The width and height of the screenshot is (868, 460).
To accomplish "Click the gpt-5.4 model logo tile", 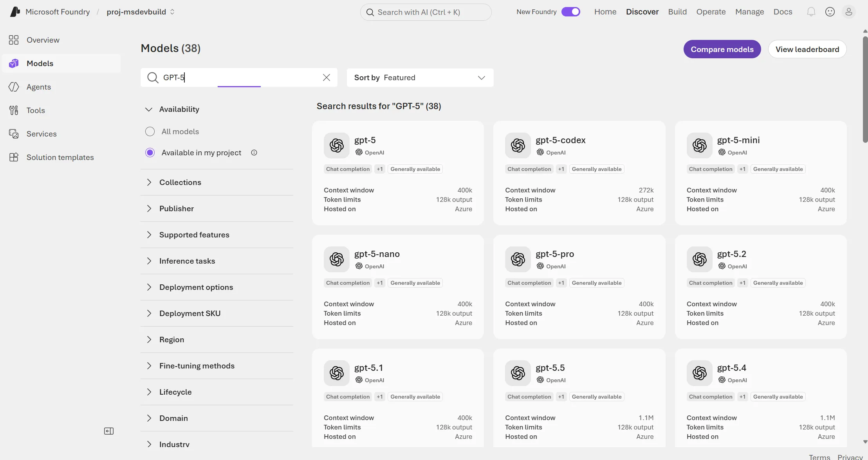I will pos(700,373).
